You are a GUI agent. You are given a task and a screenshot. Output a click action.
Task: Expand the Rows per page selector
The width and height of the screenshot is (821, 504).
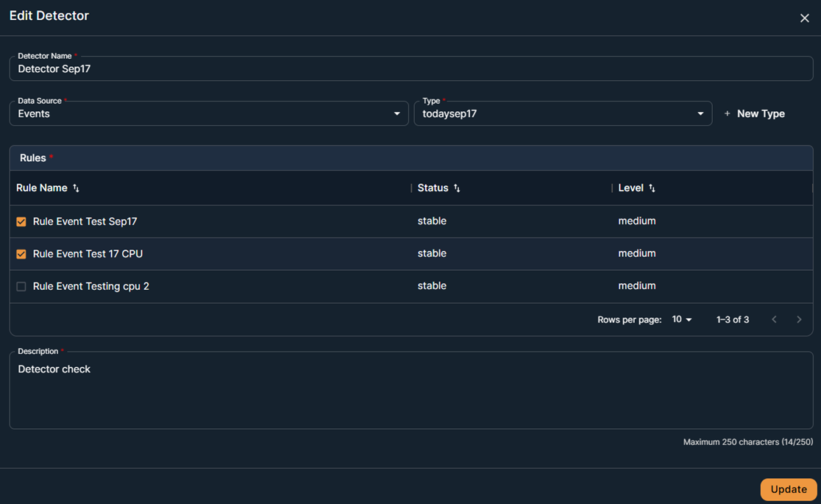click(x=682, y=319)
